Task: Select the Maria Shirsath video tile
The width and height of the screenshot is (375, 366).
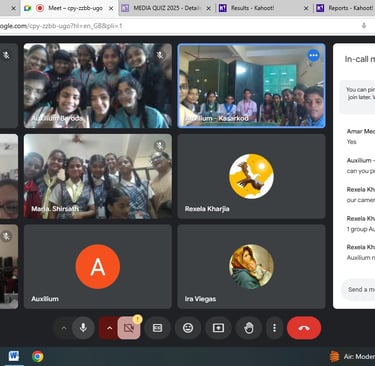Action: click(x=98, y=176)
